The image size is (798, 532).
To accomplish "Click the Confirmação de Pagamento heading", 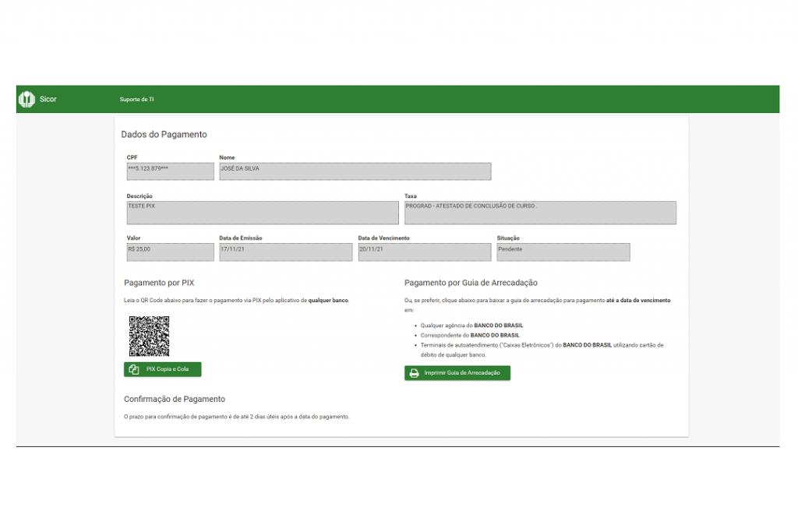I will point(175,400).
